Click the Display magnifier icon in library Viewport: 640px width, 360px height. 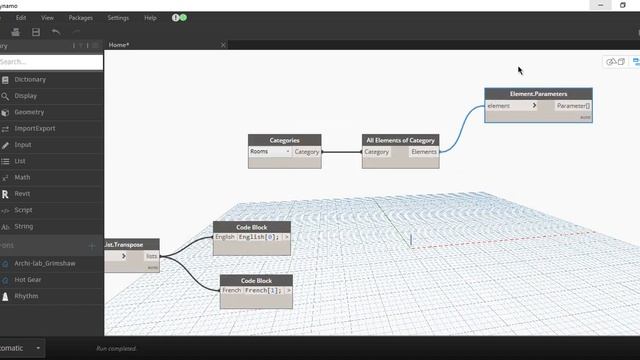(5, 96)
